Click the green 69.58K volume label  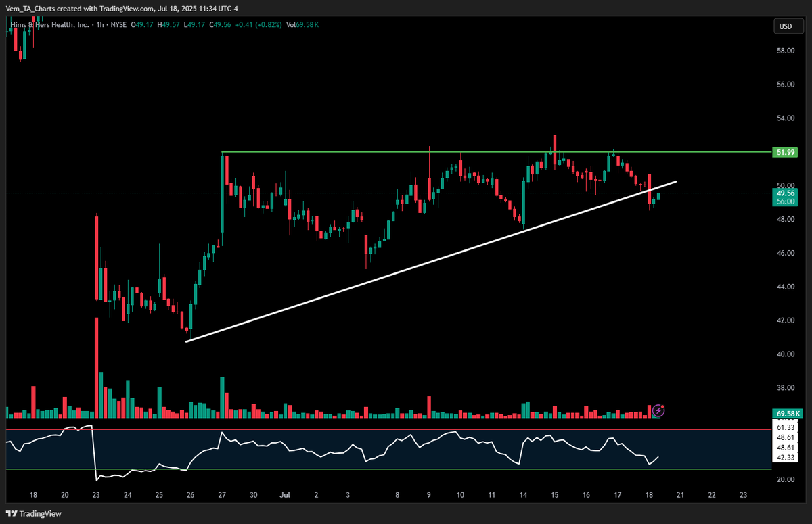coord(788,414)
